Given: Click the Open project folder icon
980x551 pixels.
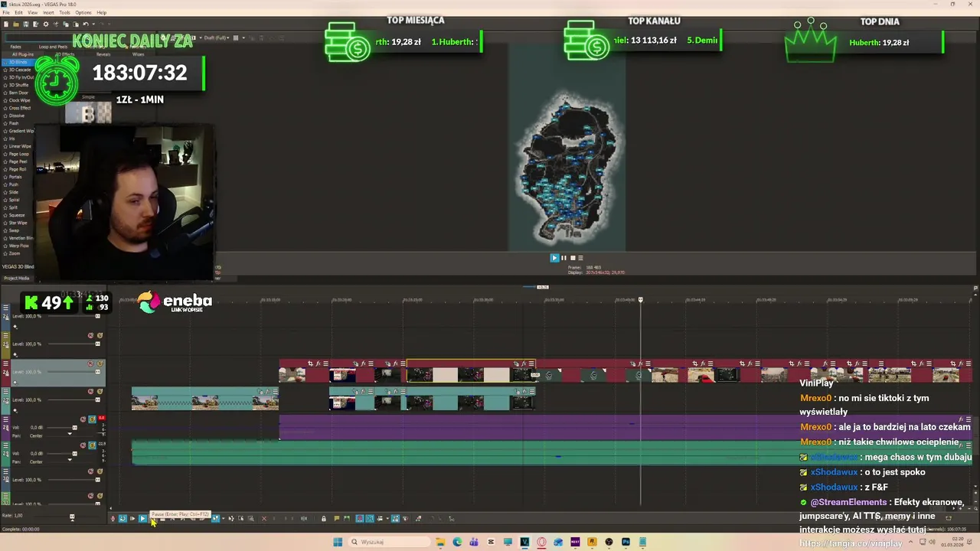Looking at the screenshot, I should click(x=16, y=24).
